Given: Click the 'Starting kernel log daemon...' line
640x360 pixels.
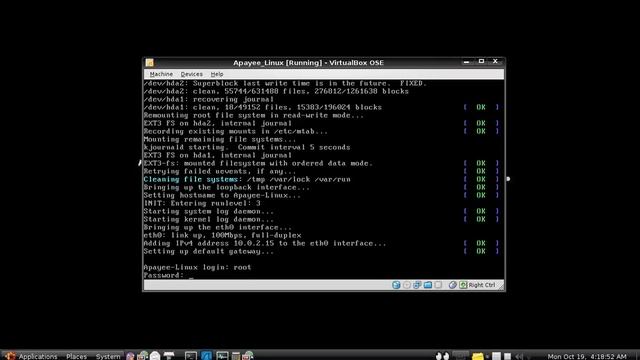Looking at the screenshot, I should pyautogui.click(x=209, y=219).
